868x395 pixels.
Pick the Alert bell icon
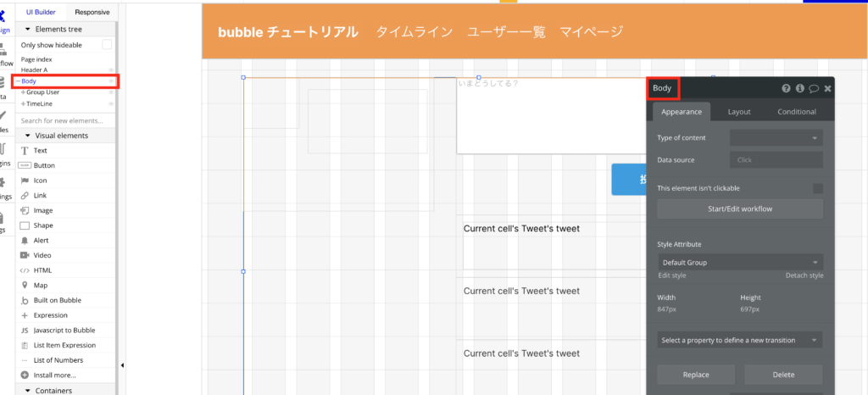click(25, 241)
